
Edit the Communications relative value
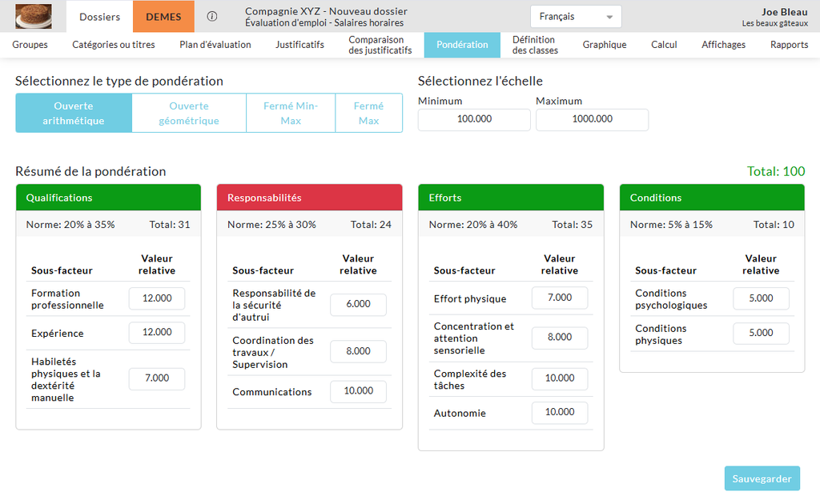[x=358, y=390]
